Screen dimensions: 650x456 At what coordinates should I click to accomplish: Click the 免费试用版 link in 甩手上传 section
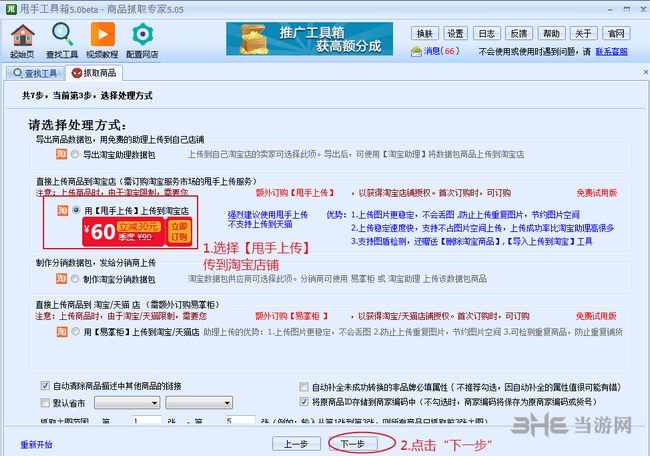597,193
